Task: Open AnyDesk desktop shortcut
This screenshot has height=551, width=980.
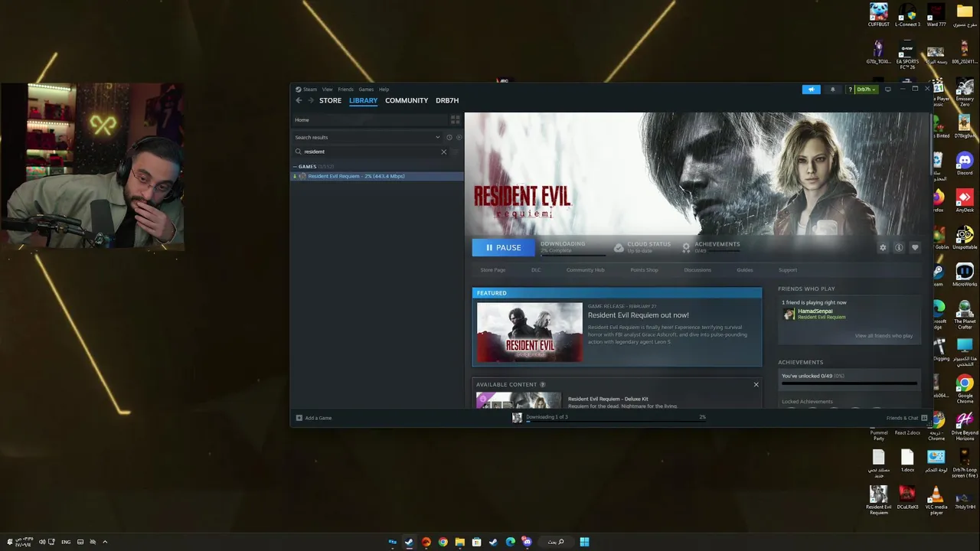Action: pyautogui.click(x=964, y=201)
